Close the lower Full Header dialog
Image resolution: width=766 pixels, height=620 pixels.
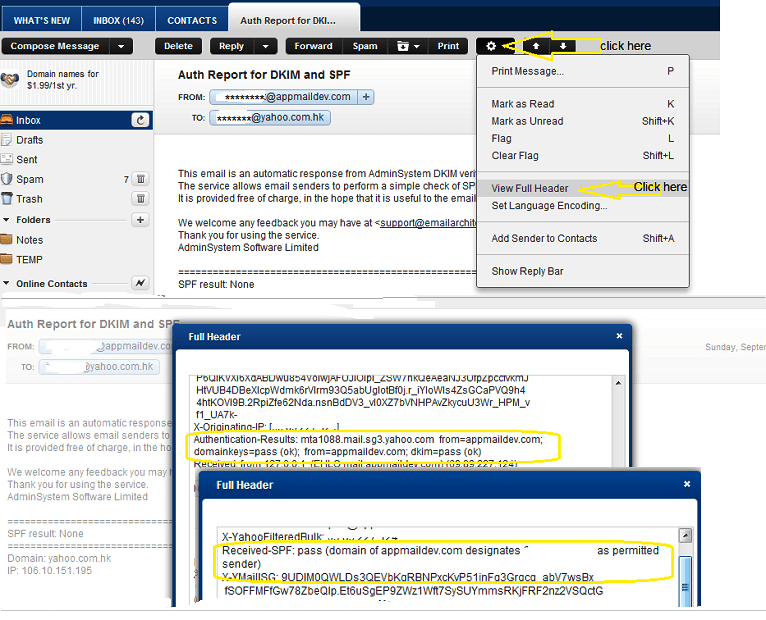(x=687, y=484)
